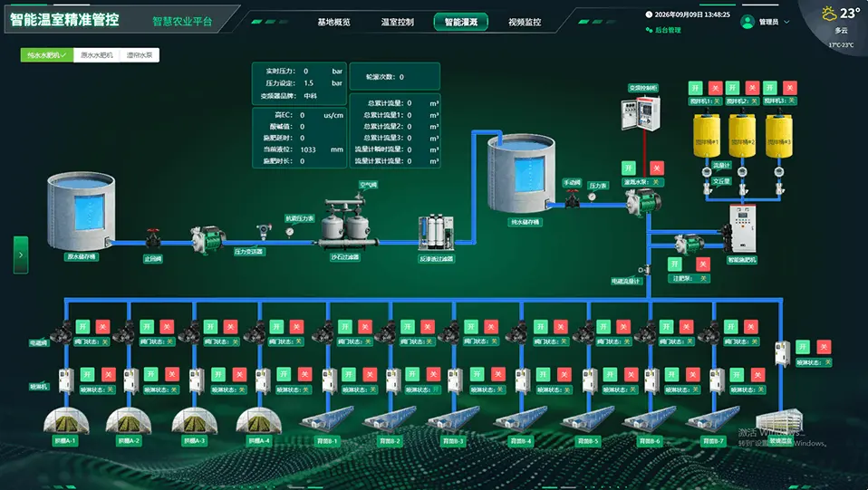Click the 压力表 gauge near the irrigation pump
This screenshot has width=868, height=490.
coord(593,197)
